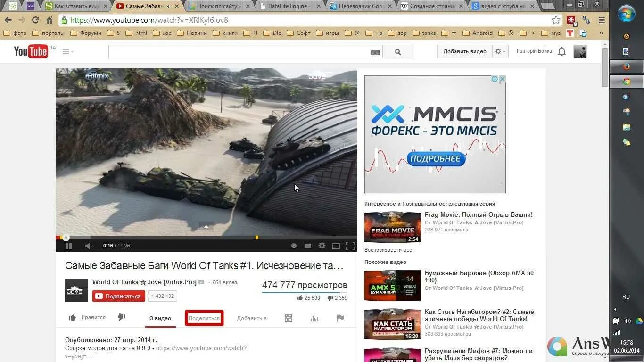Screen dimensions: 644x362
Task: Toggle subtitles in the player
Action: 308,246
